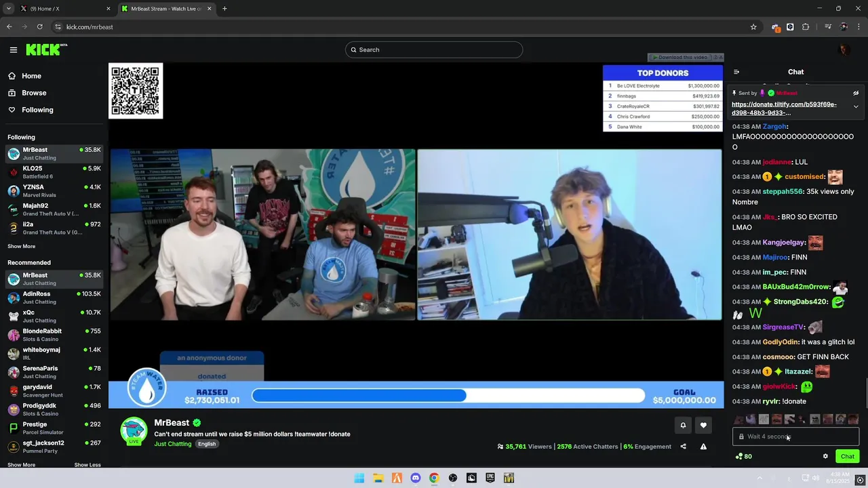
Task: Expand the pinned chat message
Action: (856, 106)
